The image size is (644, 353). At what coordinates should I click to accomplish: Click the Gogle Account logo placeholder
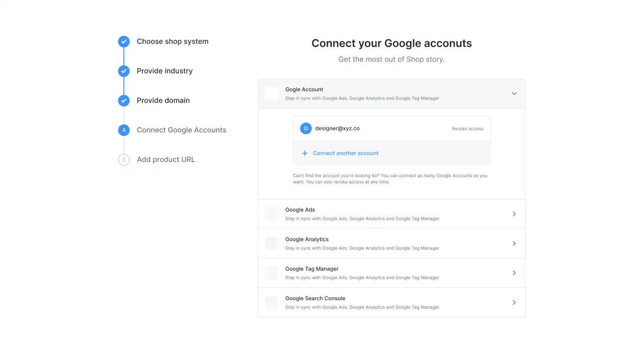tap(272, 94)
